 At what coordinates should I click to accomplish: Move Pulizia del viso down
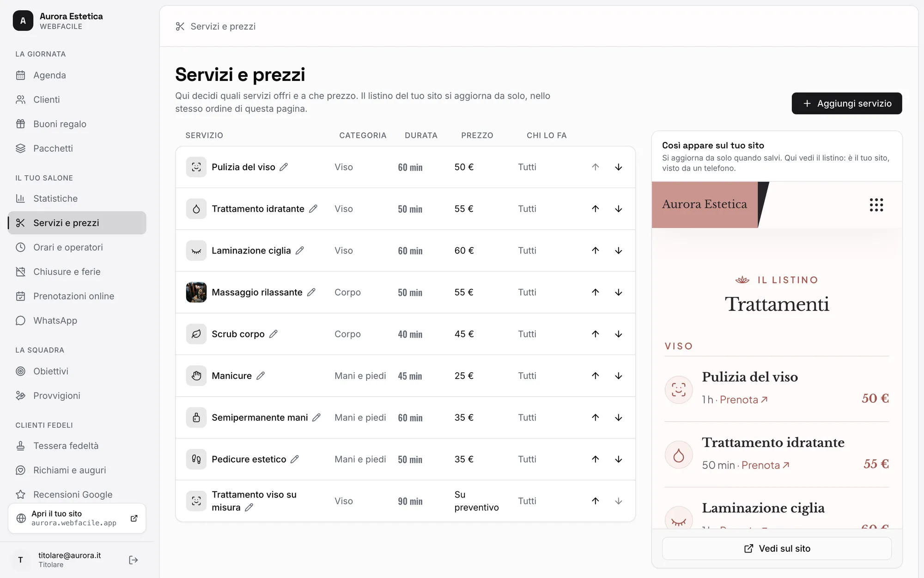(618, 167)
